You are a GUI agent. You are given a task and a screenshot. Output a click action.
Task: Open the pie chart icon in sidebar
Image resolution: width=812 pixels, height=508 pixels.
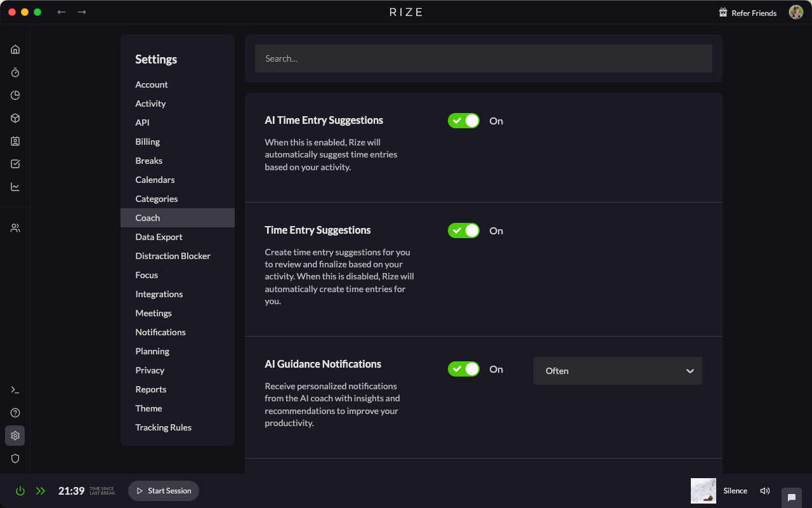15,95
